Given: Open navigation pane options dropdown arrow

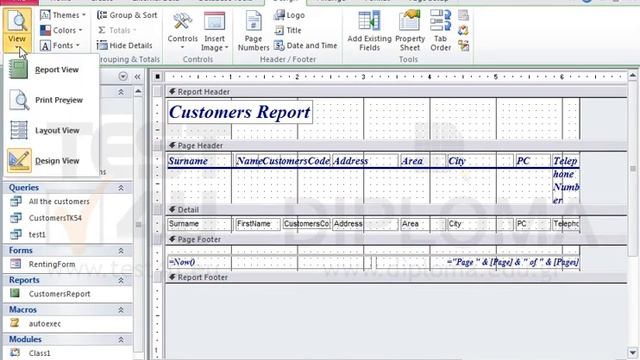Looking at the screenshot, I should tap(123, 76).
